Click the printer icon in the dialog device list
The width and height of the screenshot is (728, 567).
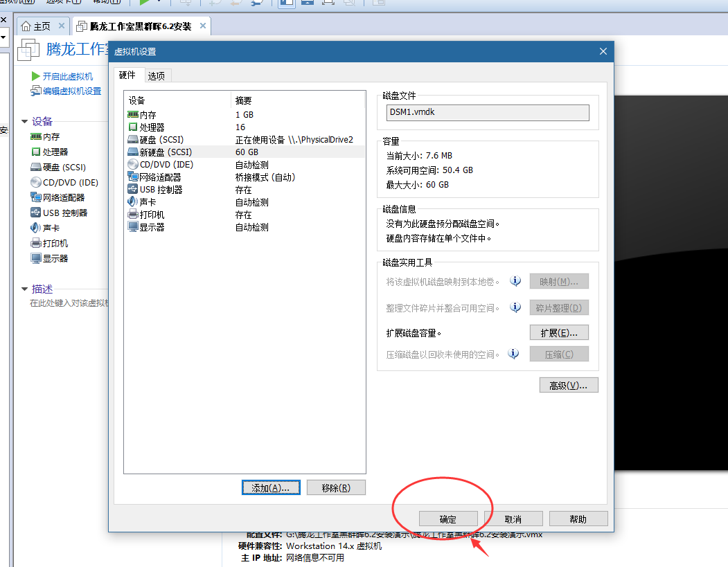point(133,215)
